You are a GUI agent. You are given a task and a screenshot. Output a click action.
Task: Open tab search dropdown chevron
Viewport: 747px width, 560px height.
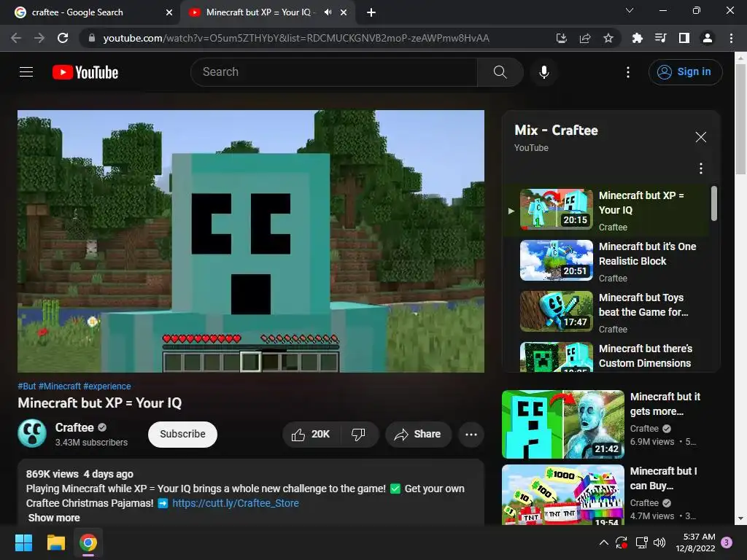630,10
